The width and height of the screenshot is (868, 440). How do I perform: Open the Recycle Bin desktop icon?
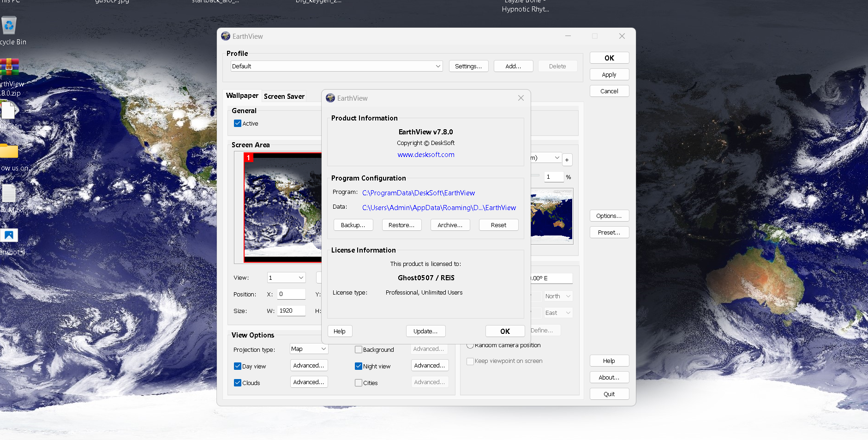pos(9,25)
